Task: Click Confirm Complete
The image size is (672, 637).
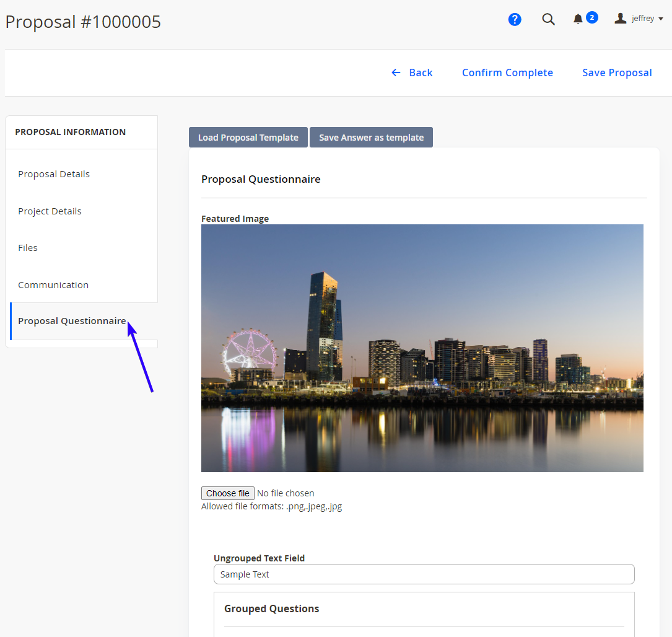Action: coord(507,72)
